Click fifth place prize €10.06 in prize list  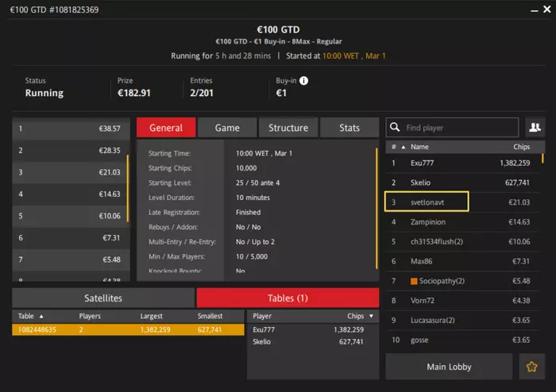[x=70, y=216]
